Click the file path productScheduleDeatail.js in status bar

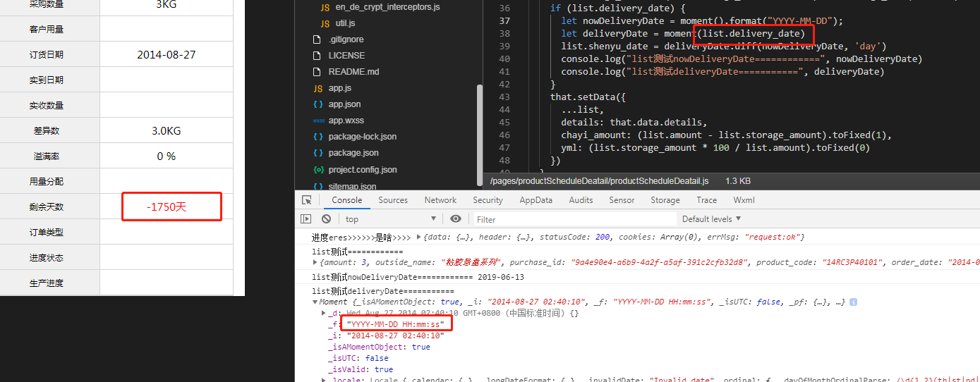click(x=599, y=181)
